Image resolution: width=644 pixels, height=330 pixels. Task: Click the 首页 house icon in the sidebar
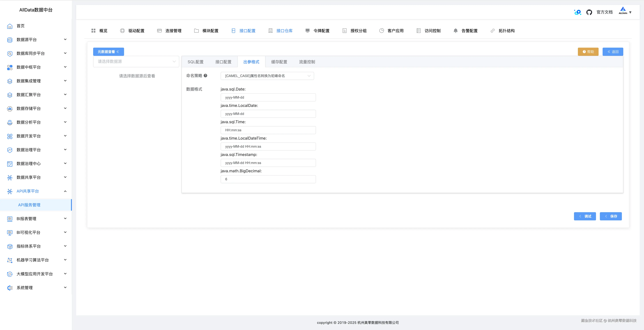[x=10, y=26]
